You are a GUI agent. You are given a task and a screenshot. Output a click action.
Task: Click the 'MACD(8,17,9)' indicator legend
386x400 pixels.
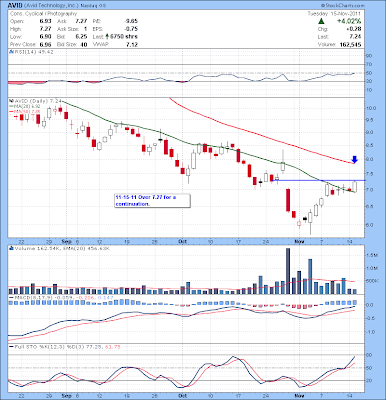click(x=62, y=297)
